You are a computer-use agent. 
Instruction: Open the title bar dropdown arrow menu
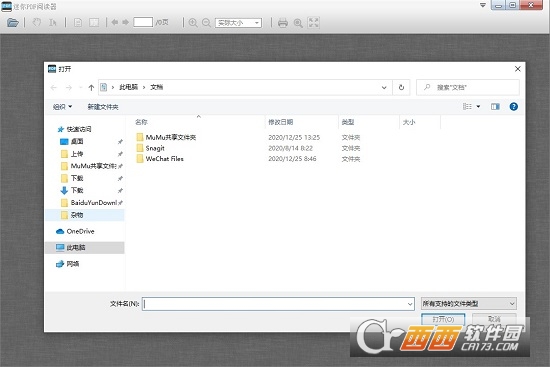point(483,5)
